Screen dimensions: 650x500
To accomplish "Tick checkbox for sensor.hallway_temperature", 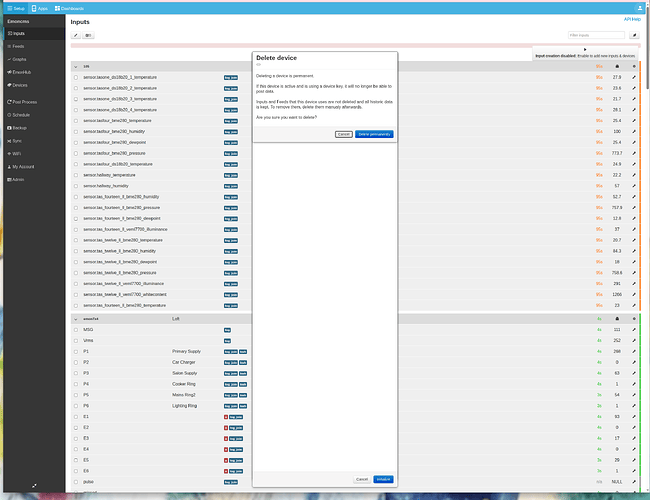I will (x=75, y=175).
